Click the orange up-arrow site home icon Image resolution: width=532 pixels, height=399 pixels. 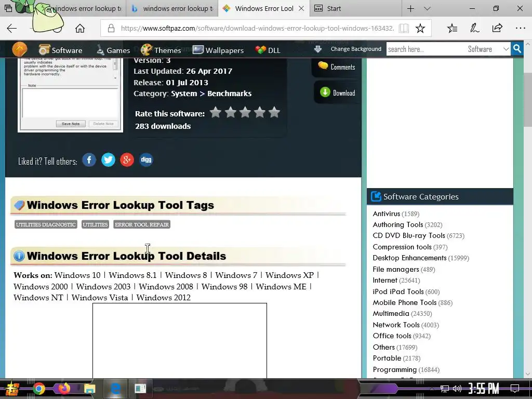[x=20, y=49]
